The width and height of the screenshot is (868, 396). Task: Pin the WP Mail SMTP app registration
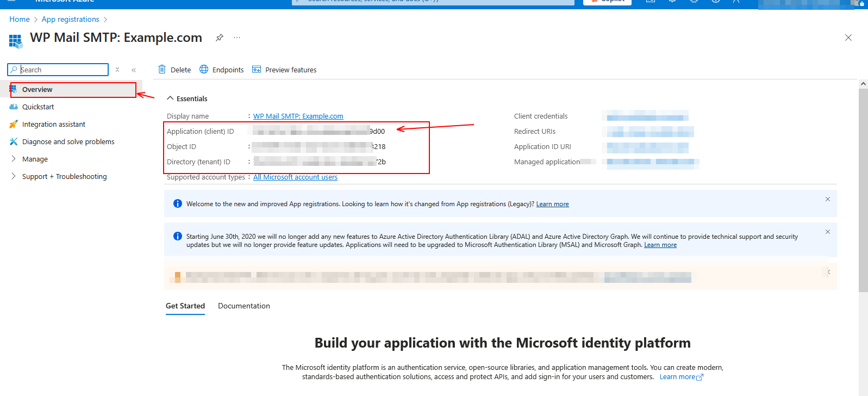pos(220,38)
